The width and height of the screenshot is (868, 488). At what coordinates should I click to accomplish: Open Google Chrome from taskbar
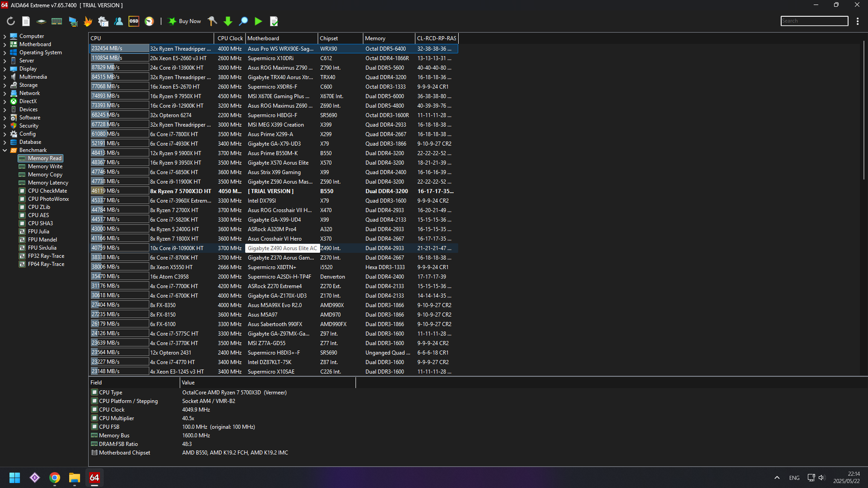[x=55, y=478]
